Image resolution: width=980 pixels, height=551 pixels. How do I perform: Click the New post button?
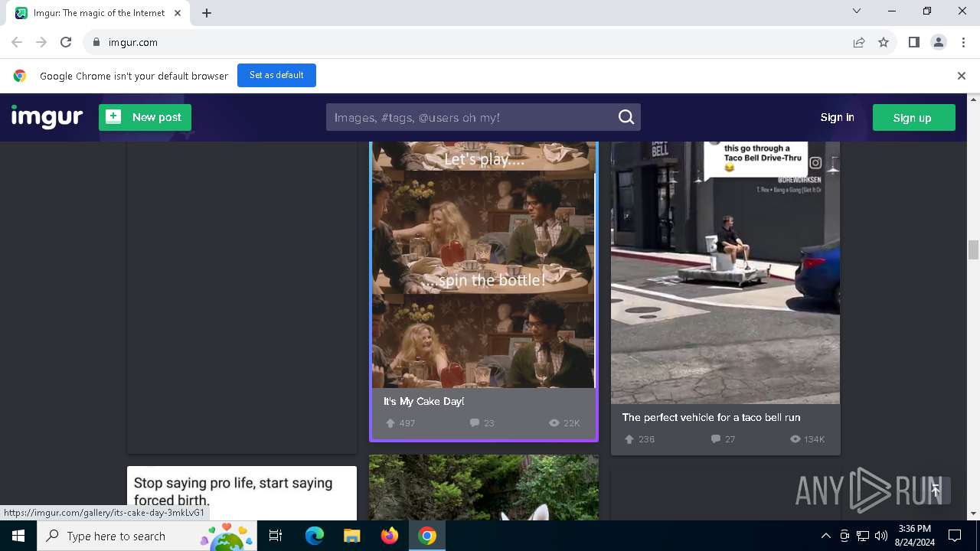click(145, 117)
